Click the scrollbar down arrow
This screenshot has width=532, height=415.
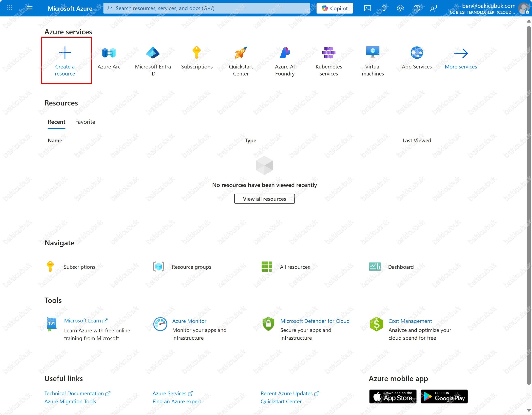pos(529,410)
